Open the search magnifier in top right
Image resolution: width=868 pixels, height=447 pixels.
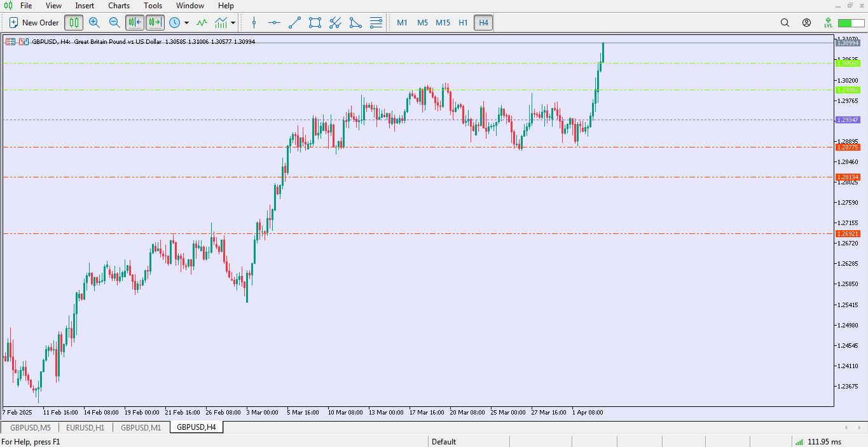[x=785, y=23]
